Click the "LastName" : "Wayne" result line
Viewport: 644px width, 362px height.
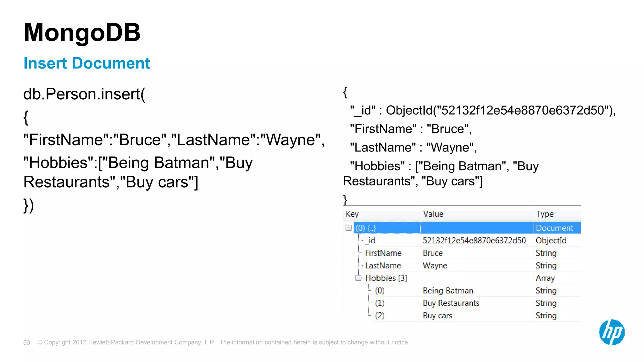point(413,147)
